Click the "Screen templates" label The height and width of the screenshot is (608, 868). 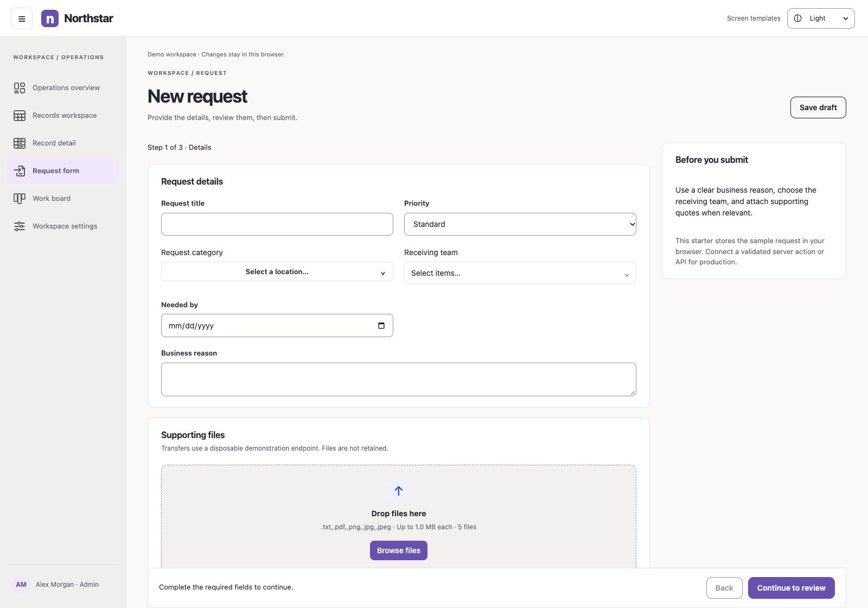point(754,18)
